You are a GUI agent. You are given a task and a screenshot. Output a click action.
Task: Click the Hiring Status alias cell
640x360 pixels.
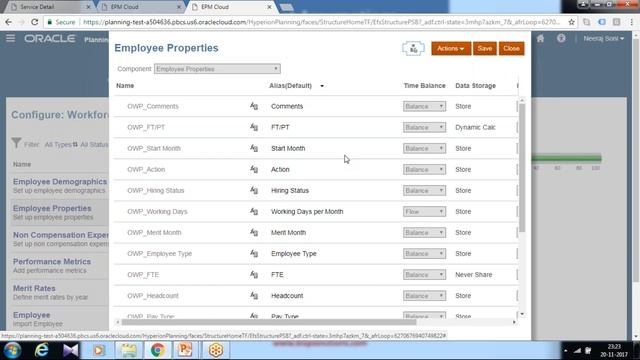click(x=290, y=191)
